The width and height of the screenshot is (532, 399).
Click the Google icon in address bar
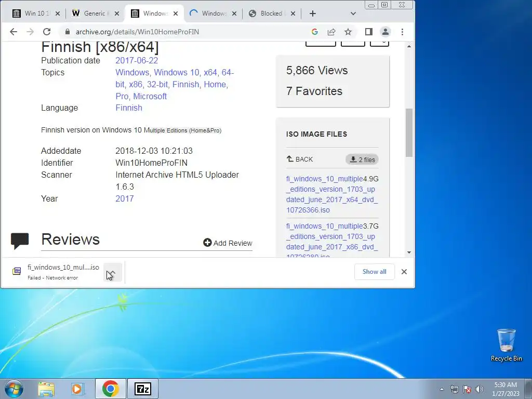click(x=314, y=32)
